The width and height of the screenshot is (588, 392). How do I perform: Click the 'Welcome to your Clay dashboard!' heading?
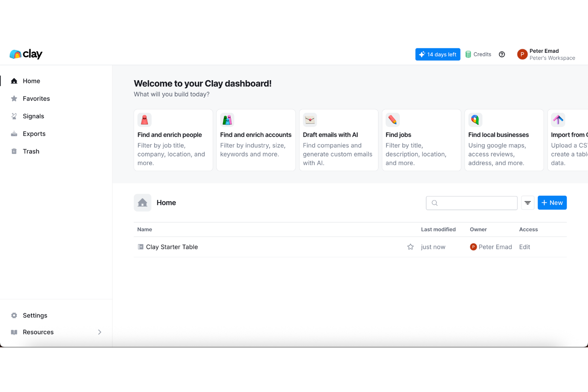pos(203,83)
